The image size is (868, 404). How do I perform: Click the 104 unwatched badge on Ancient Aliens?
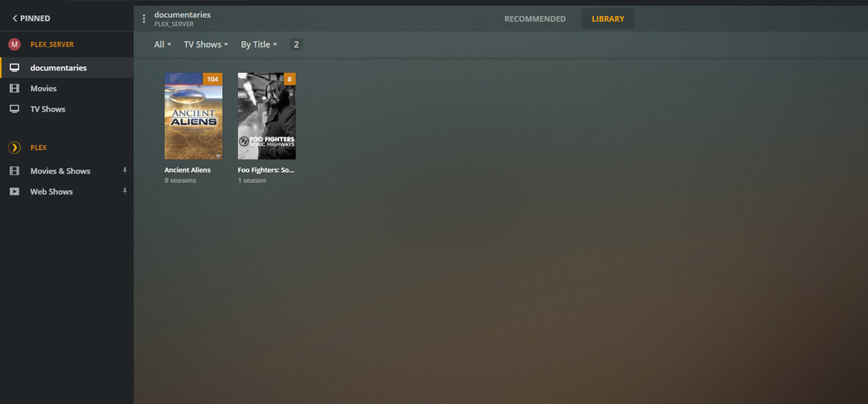click(213, 79)
